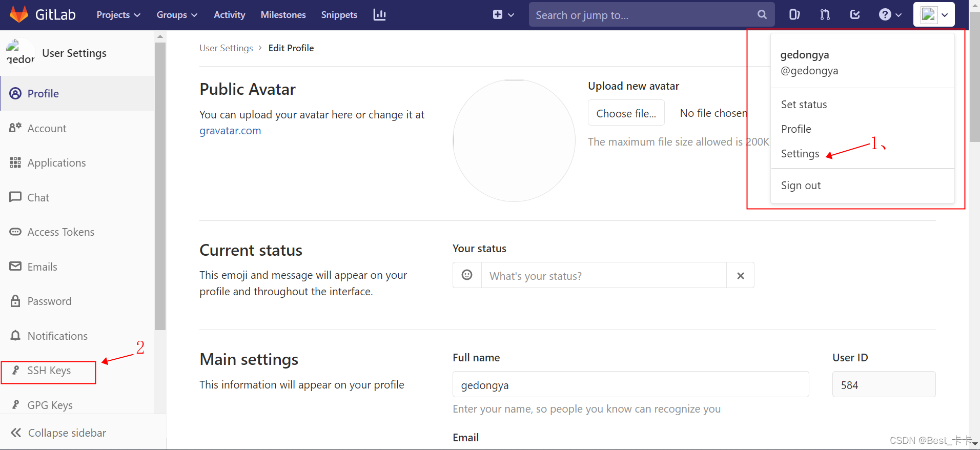Screen dimensions: 980x450
Task: Click the Help question mark icon
Action: tap(885, 15)
